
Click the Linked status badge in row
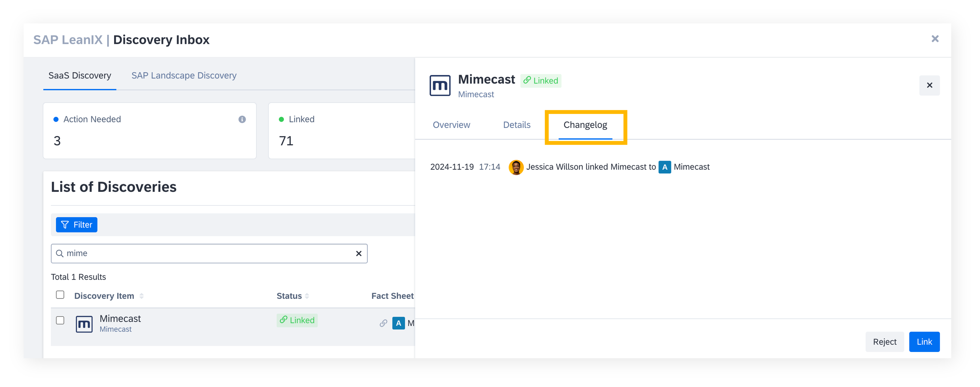(297, 320)
